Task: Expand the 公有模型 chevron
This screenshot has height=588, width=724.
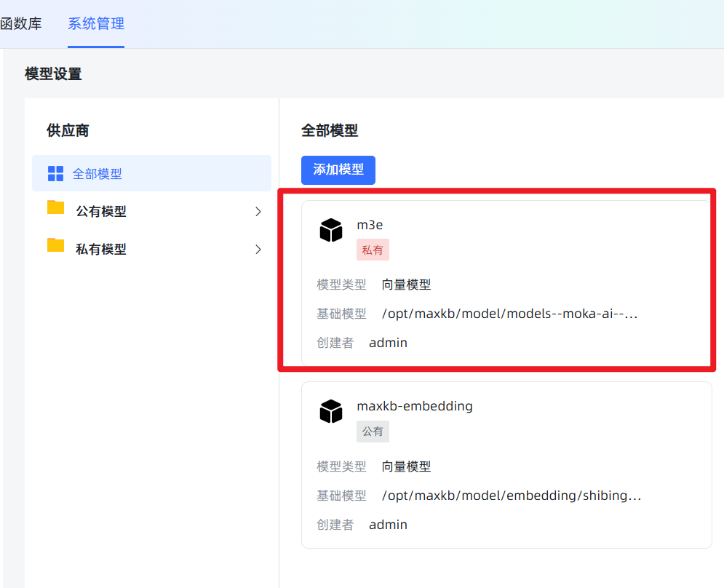Action: (x=258, y=212)
